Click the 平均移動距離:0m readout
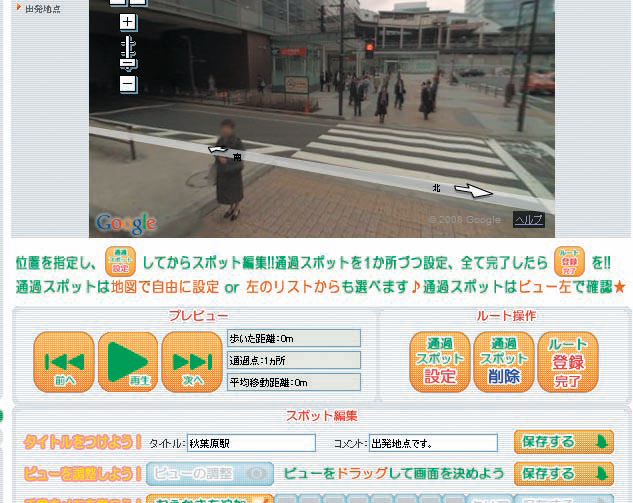The image size is (633, 503). [294, 382]
